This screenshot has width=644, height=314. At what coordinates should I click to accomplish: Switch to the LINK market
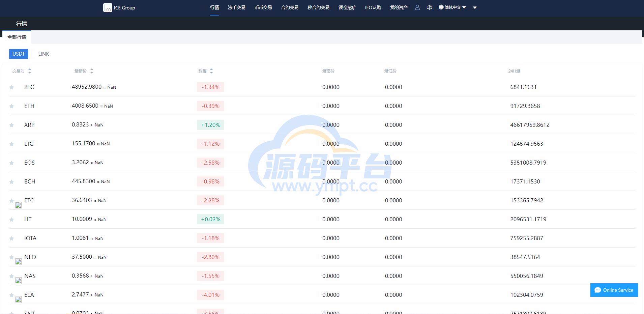tap(43, 54)
